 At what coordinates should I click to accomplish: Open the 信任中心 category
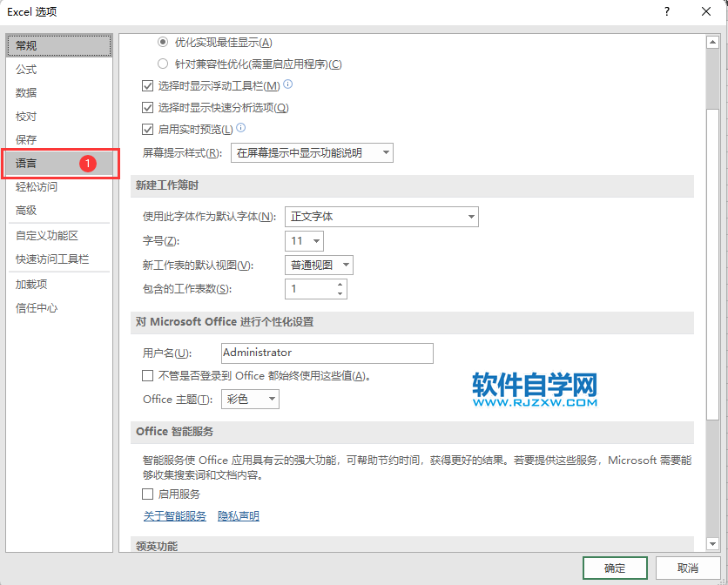[59, 308]
